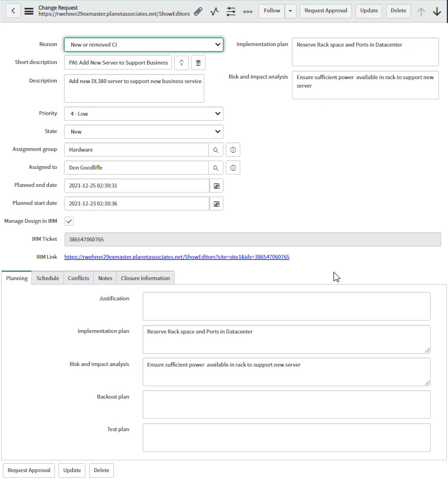Open the State dropdown

144,131
